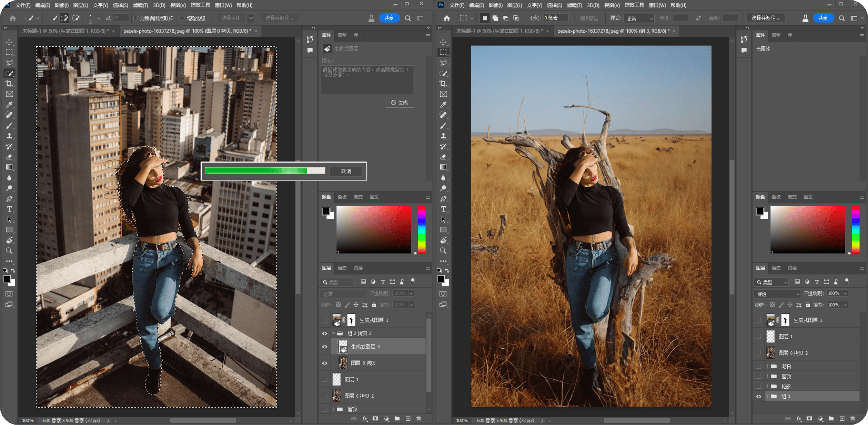Open search in the right window options bar
This screenshot has width=868, height=425.
[842, 18]
